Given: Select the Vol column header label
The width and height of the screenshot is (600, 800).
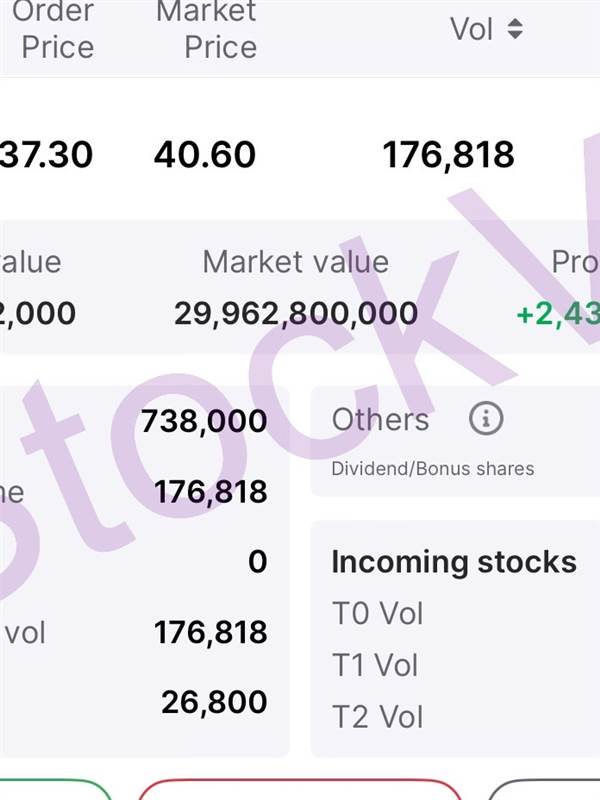Looking at the screenshot, I should [472, 29].
